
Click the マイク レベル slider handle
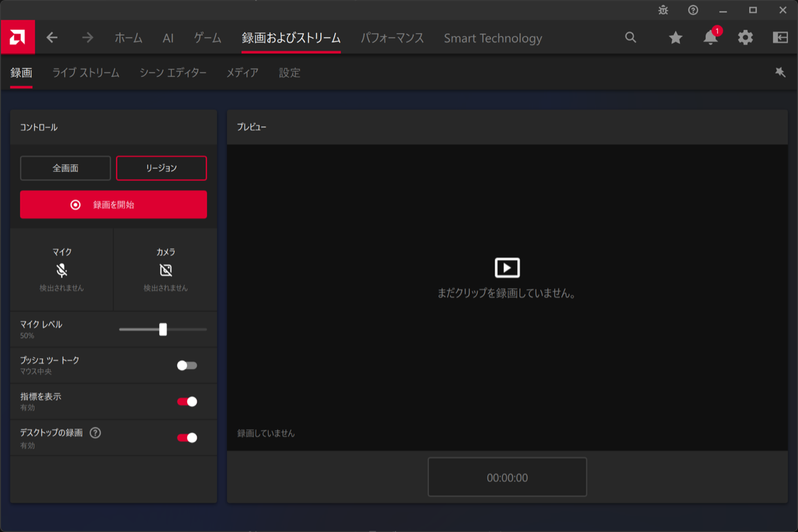[163, 329]
